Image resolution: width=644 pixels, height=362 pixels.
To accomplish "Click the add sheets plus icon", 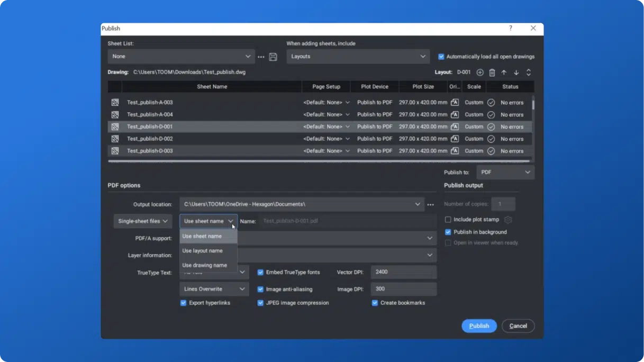I will [x=480, y=73].
